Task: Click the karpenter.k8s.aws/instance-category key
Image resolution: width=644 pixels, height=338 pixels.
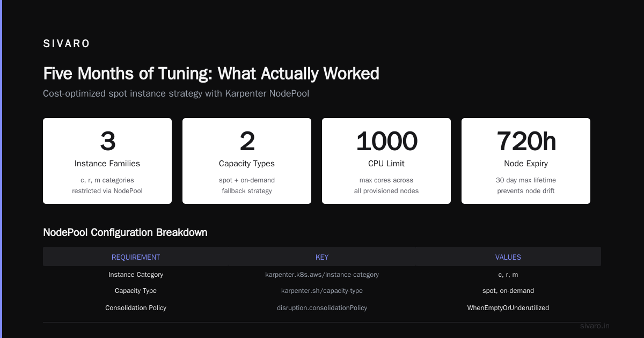Action: click(x=322, y=274)
